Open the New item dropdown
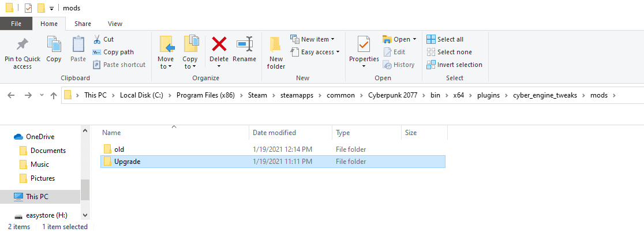 click(313, 39)
